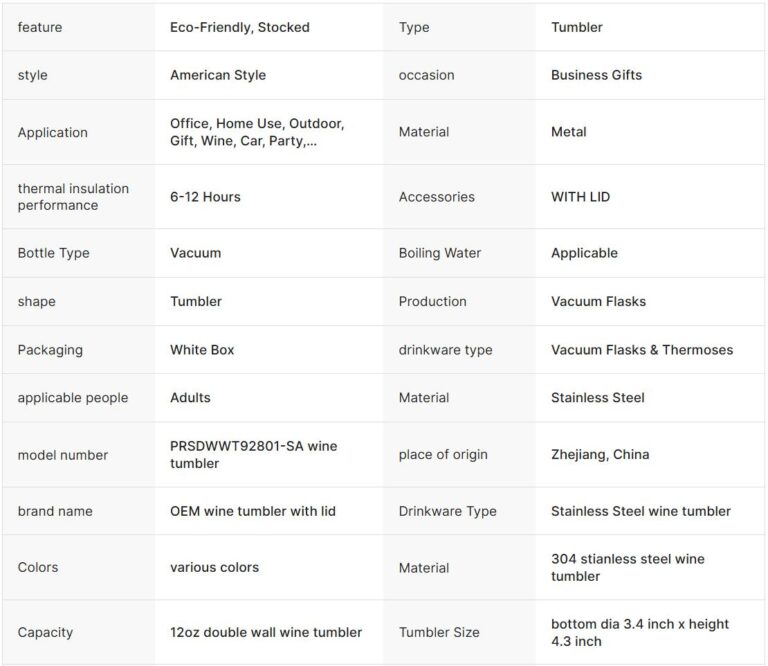Click the 'Business Gifts' occasion value
The width and height of the screenshot is (768, 666).
(x=596, y=75)
